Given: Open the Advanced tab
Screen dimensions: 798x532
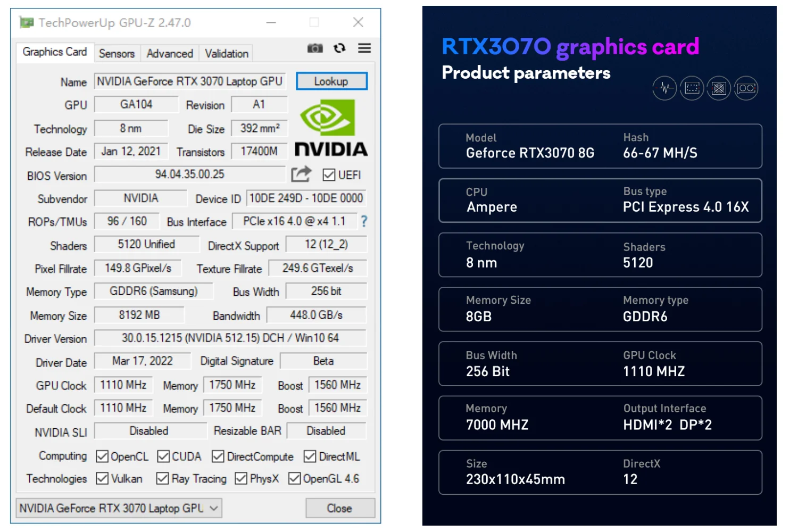Looking at the screenshot, I should tap(170, 54).
